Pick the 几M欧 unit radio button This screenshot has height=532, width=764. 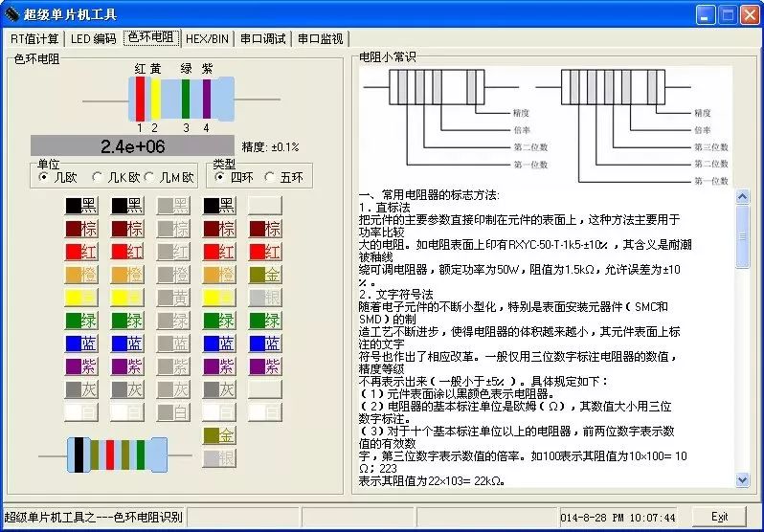point(169,177)
